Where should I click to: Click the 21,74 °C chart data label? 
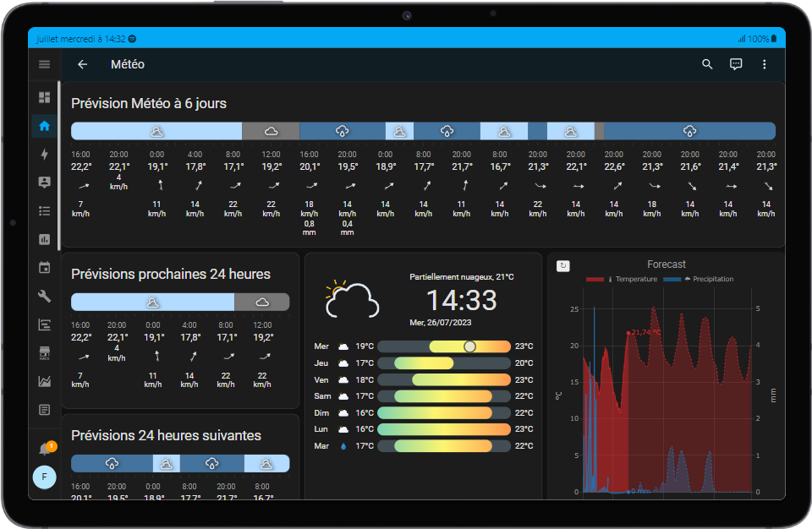coord(645,332)
